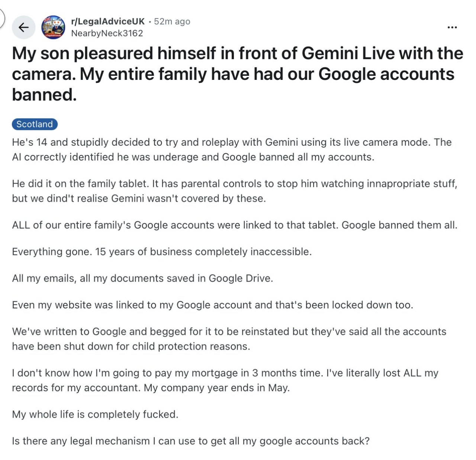Go back using the left arrow button

(x=23, y=27)
